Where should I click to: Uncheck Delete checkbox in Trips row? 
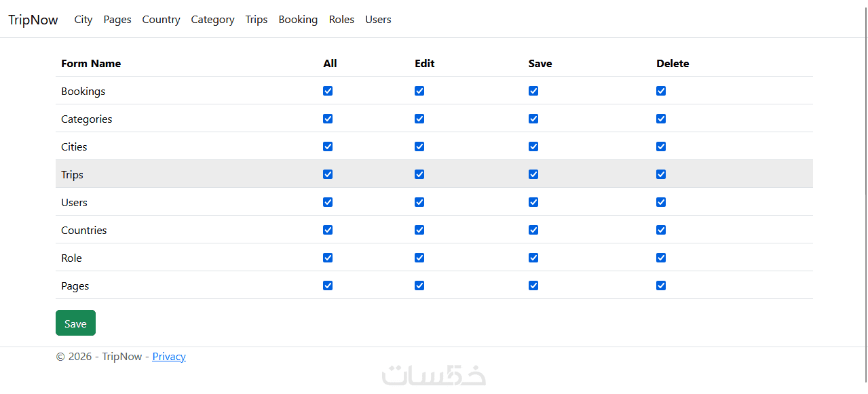661,174
